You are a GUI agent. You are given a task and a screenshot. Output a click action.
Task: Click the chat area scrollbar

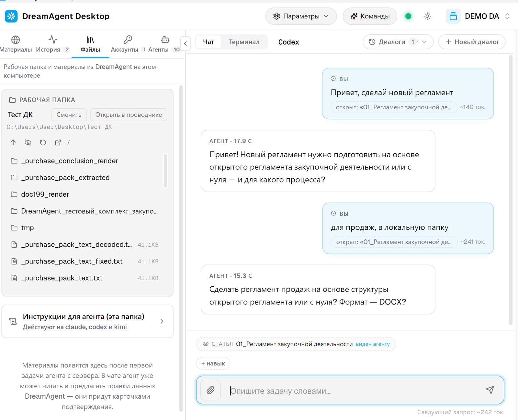pyautogui.click(x=511, y=190)
